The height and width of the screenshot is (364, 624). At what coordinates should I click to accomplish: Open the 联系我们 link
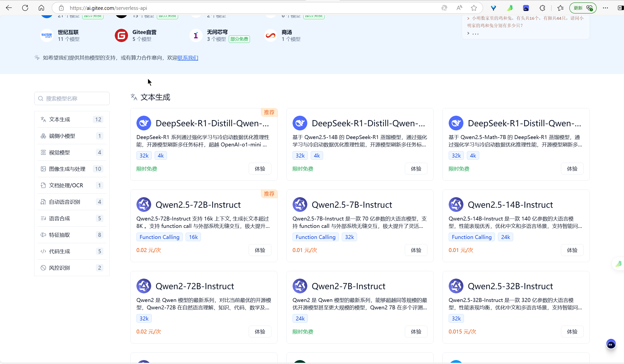pos(188,58)
